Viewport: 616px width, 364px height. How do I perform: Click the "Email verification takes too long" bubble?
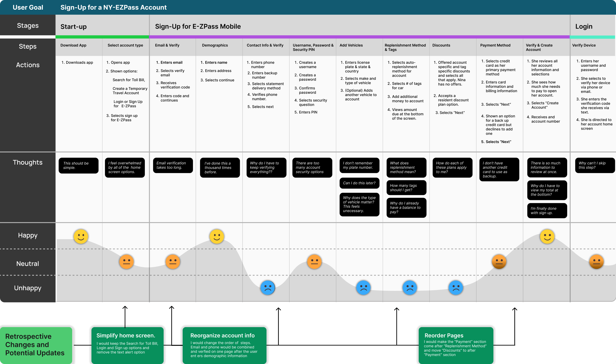point(173,165)
